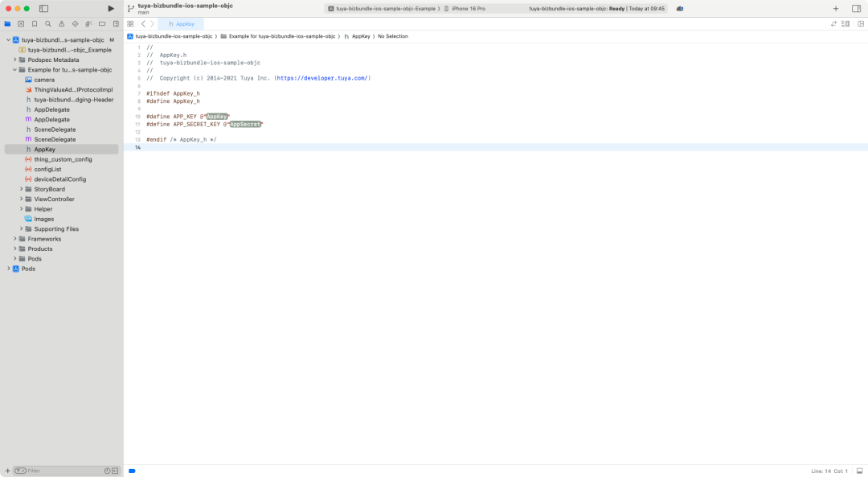Collapse the Example for tu...s-sample-objc group

click(15, 70)
